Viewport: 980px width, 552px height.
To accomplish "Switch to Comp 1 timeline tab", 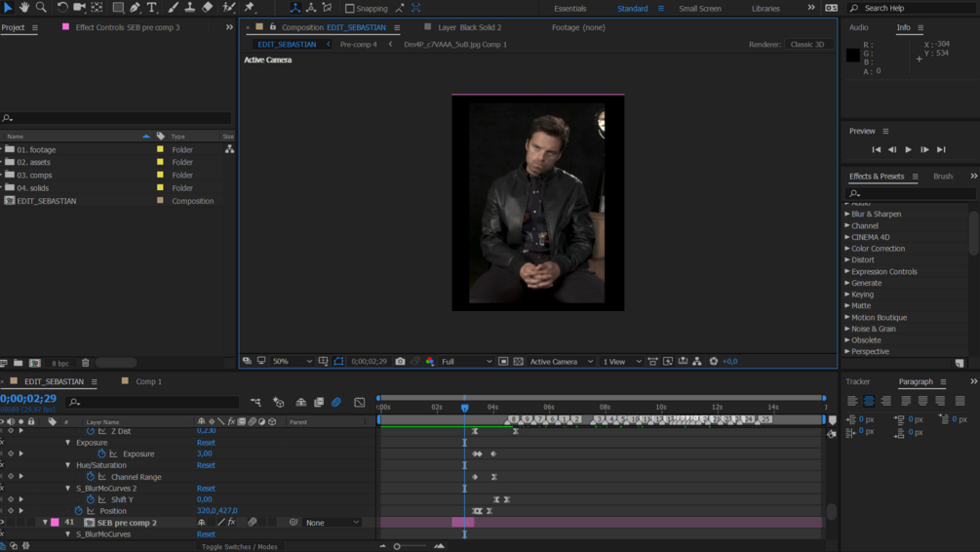I will pos(148,381).
